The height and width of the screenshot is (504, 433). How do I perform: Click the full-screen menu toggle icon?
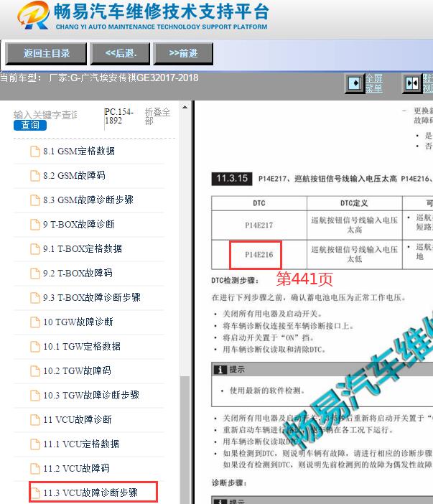(355, 83)
